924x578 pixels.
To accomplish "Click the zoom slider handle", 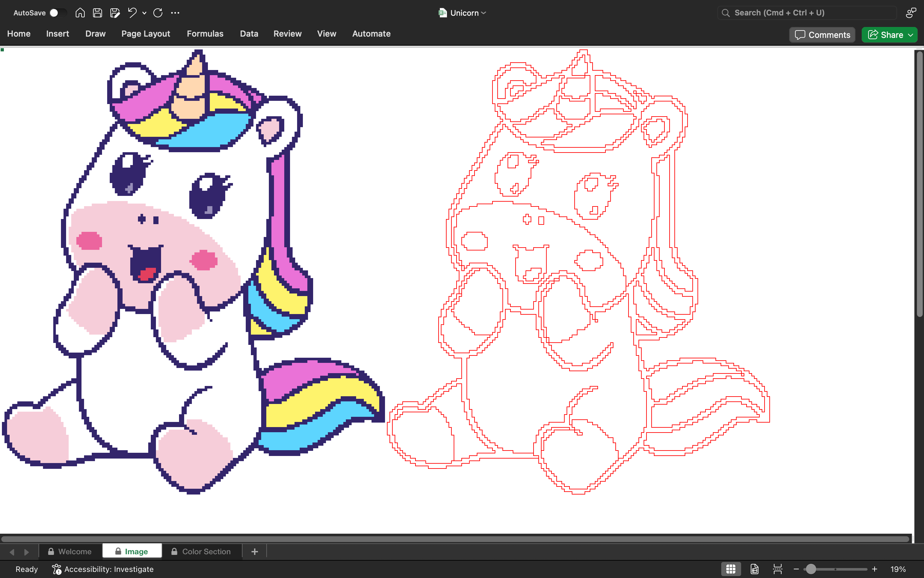I will (x=811, y=569).
